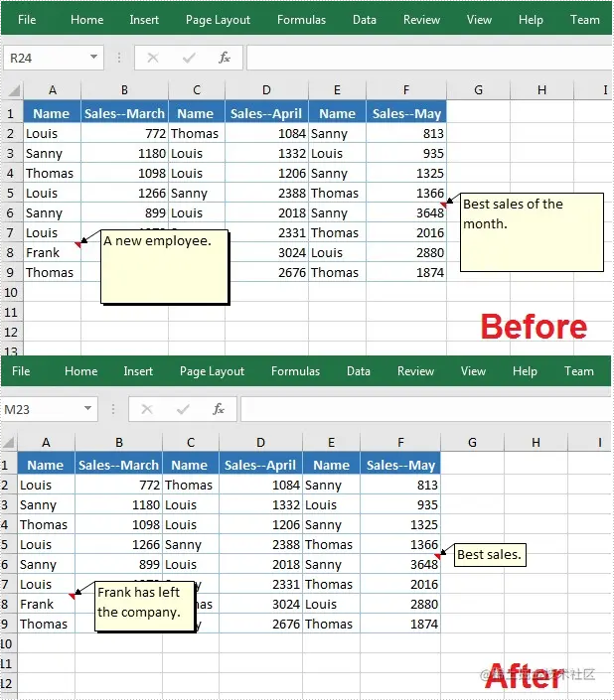Click the 'Frank has left the company.' comment

click(145, 607)
